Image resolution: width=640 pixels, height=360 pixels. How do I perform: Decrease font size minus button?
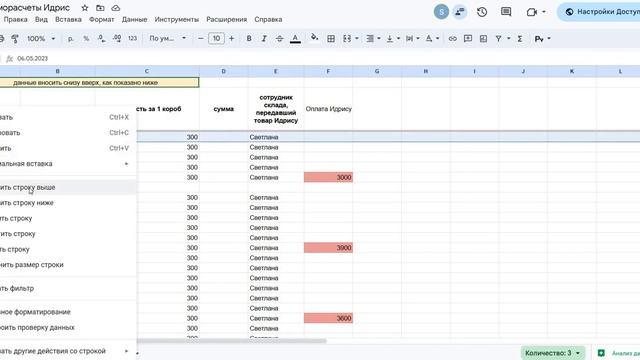[x=200, y=38]
